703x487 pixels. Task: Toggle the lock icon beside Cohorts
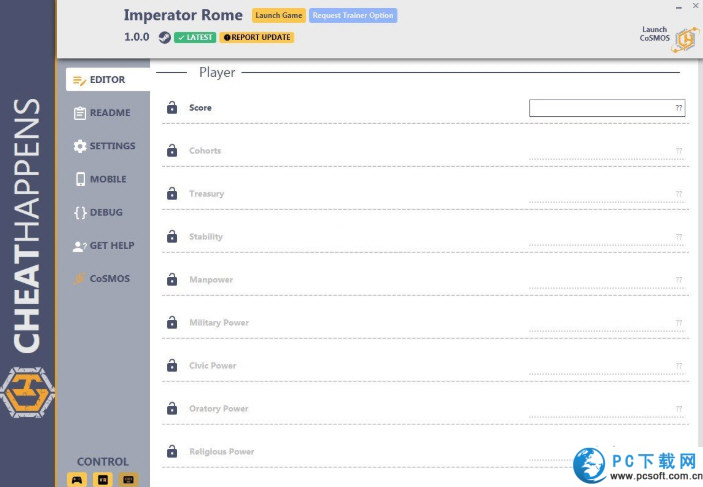(x=171, y=151)
